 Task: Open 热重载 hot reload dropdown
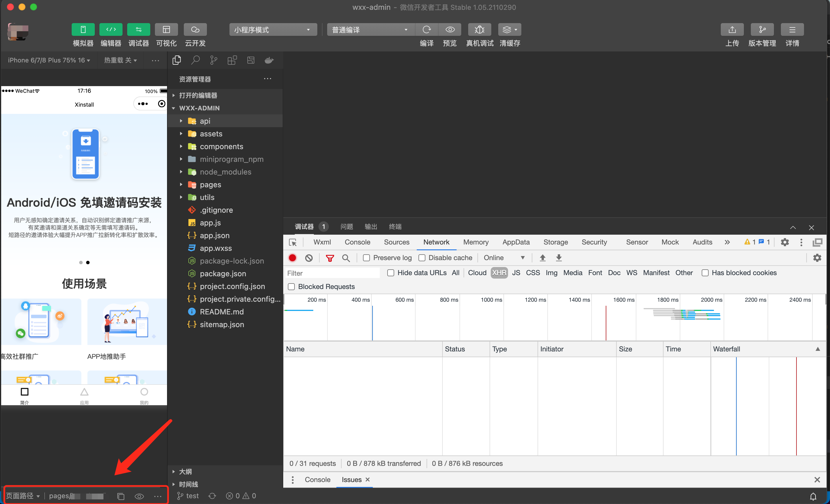click(x=120, y=60)
